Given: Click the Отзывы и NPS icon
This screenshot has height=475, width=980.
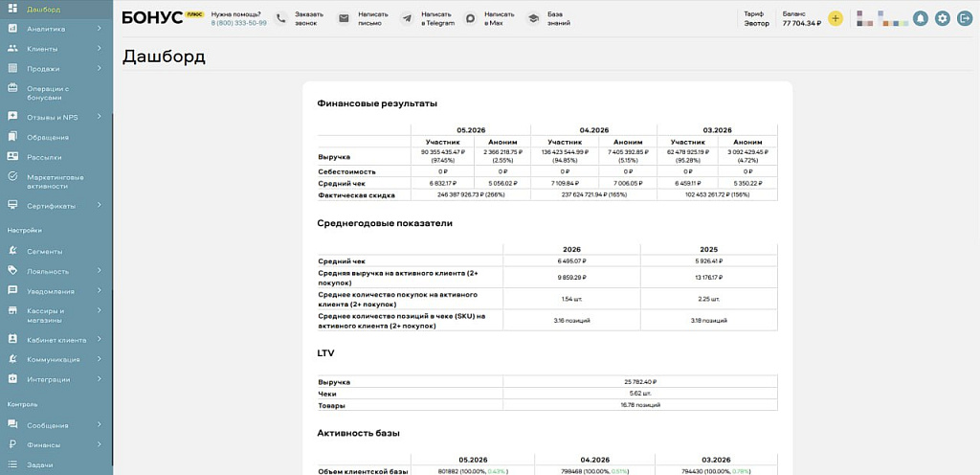Looking at the screenshot, I should click(x=12, y=117).
